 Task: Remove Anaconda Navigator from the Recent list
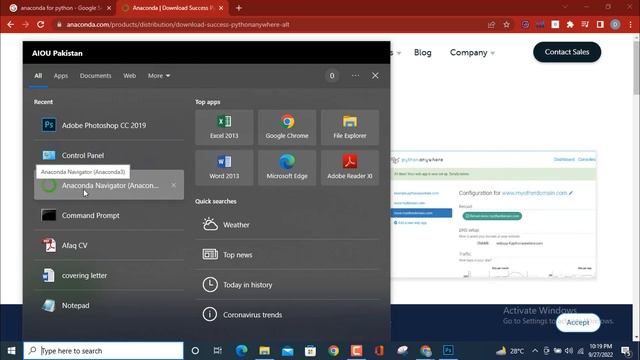(x=174, y=185)
